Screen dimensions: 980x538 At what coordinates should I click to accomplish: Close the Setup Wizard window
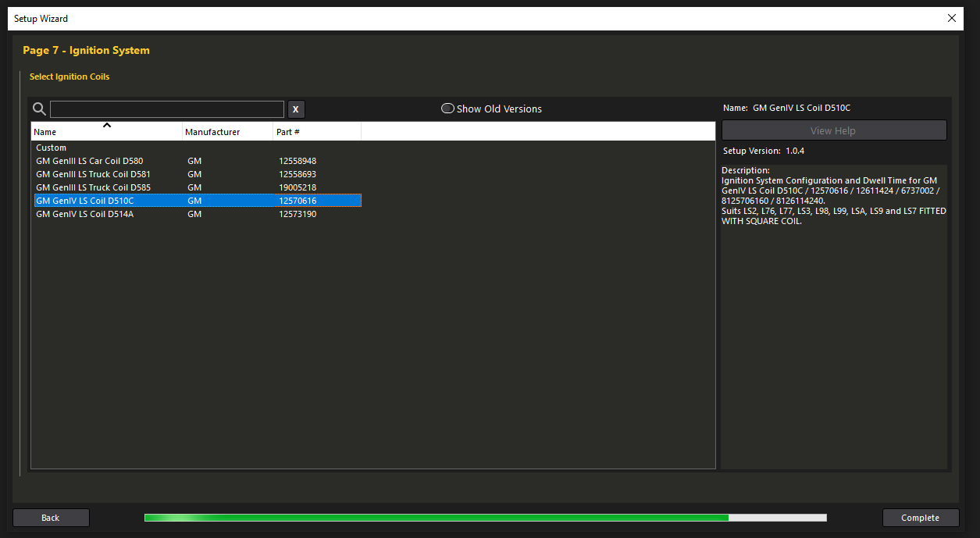tap(951, 18)
